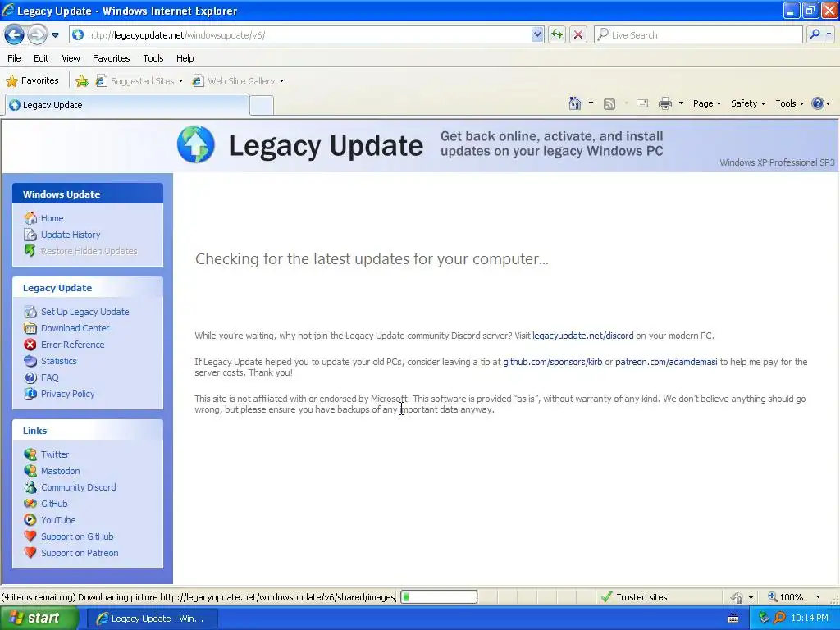Screen dimensions: 840x630
Task: Open the Favorites menu
Action: point(111,58)
